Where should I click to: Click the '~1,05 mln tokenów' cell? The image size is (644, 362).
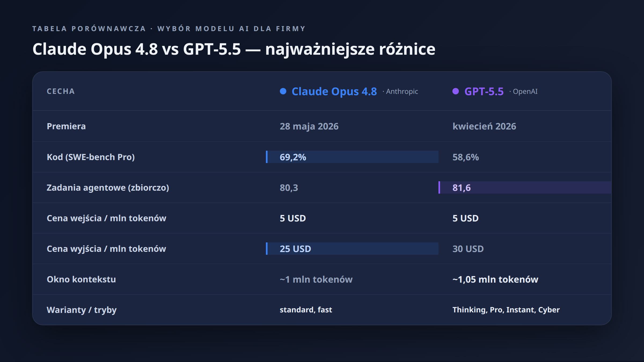tap(495, 279)
